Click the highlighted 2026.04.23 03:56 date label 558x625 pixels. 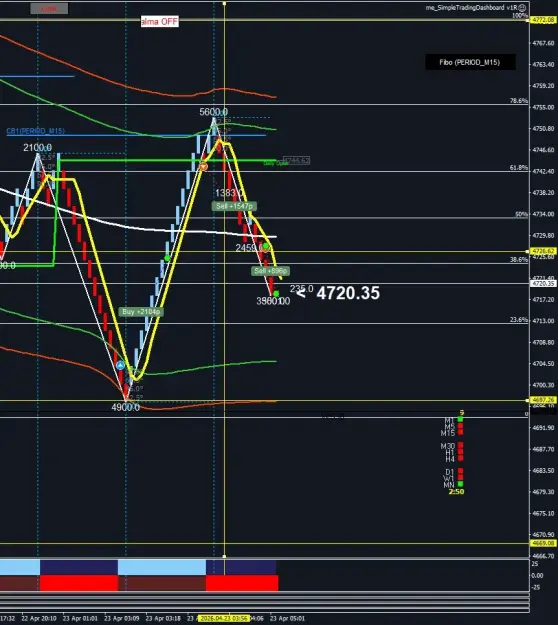(224, 618)
